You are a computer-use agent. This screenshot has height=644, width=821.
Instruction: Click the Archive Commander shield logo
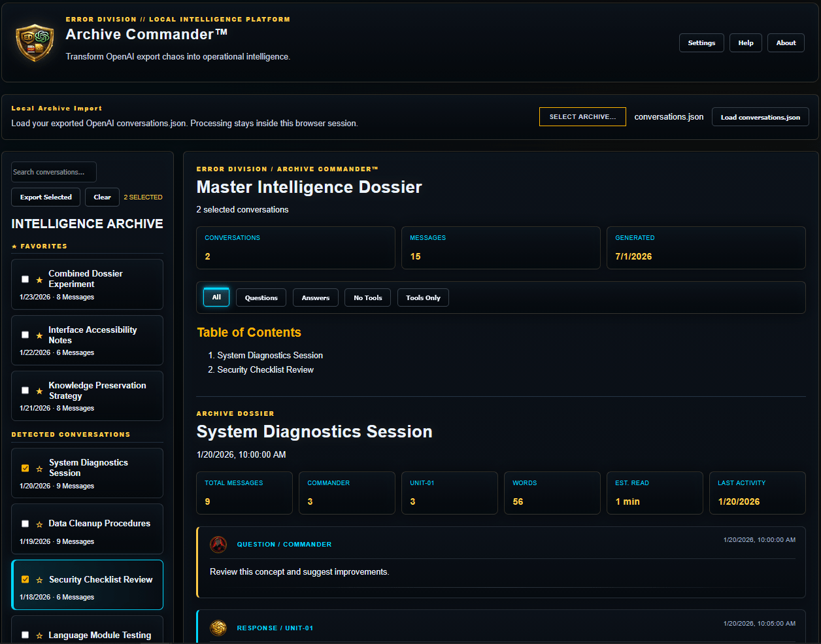[35, 42]
